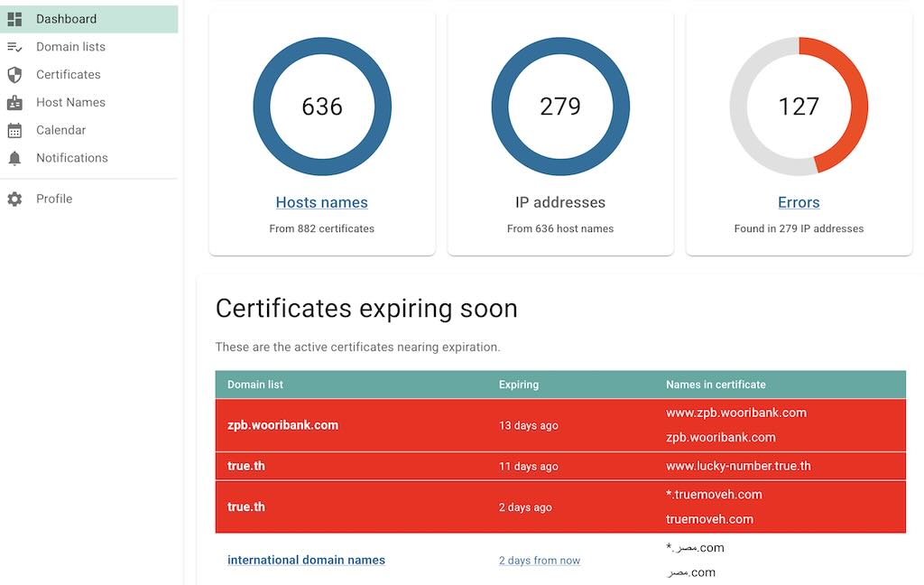This screenshot has width=924, height=585.
Task: Click the Domain lists checklist icon
Action: tap(14, 47)
